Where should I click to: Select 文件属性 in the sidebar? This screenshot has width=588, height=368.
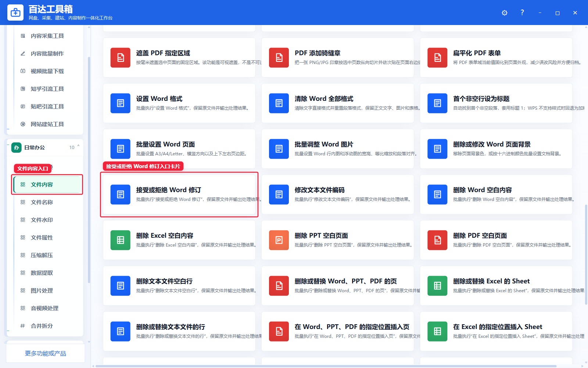pyautogui.click(x=47, y=237)
